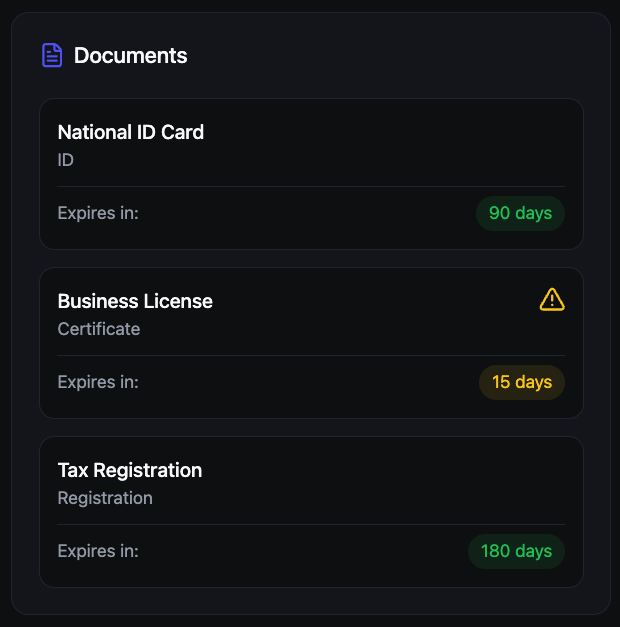Click Expires in label on Tax Registration card

(x=98, y=551)
